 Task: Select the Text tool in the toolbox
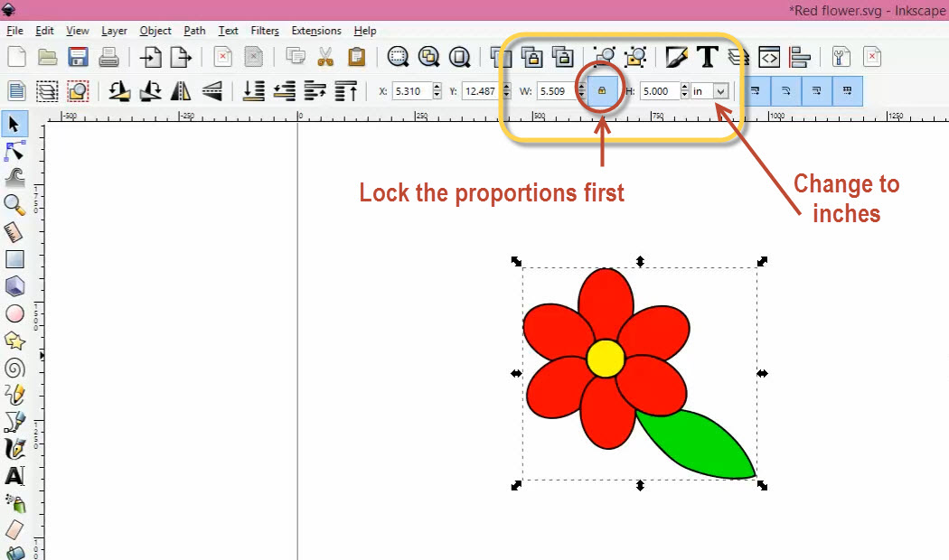coord(14,477)
